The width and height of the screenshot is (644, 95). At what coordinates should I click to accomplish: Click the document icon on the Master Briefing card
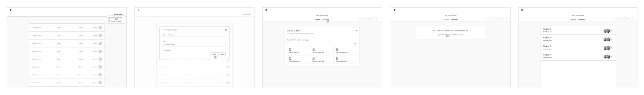point(290,50)
